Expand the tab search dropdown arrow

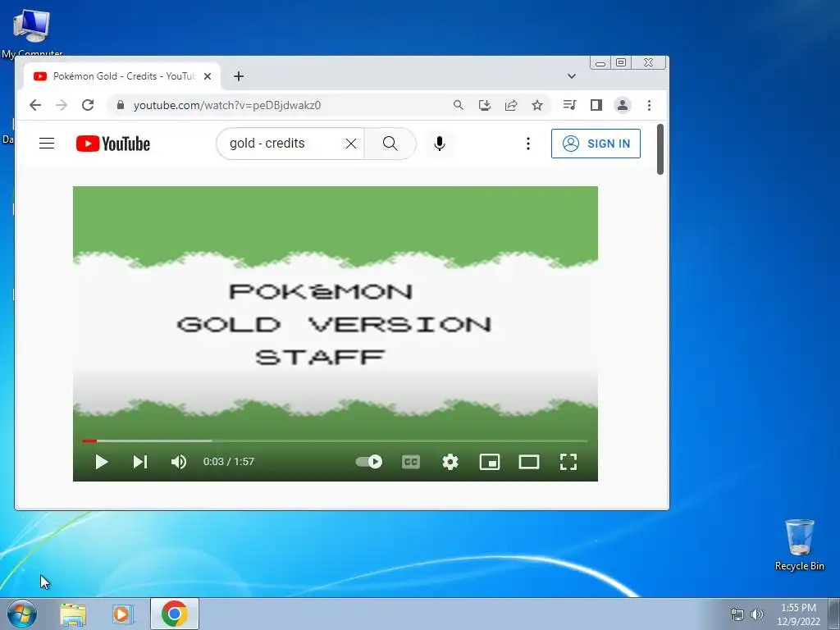tap(572, 76)
